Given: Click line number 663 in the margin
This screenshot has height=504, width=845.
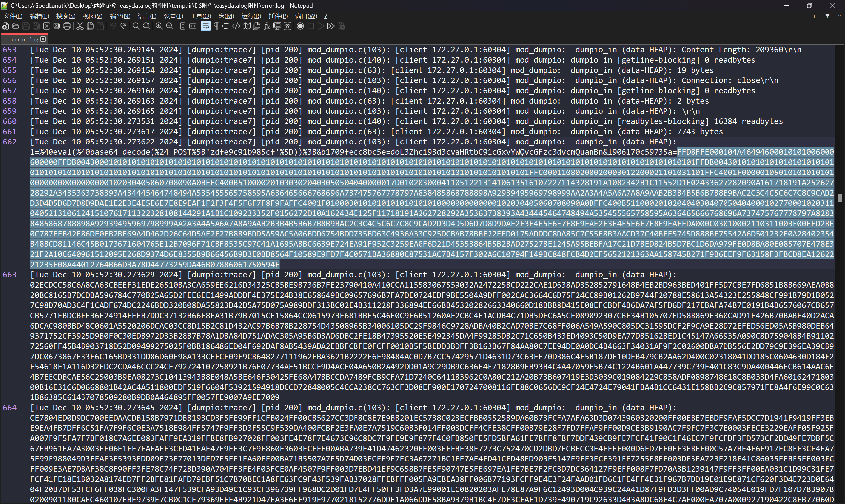Looking at the screenshot, I should click(x=10, y=274).
